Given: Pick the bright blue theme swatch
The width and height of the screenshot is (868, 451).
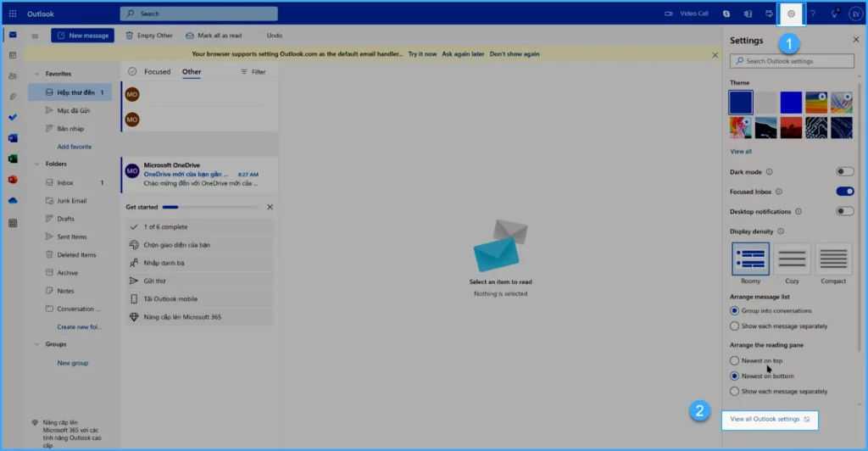Looking at the screenshot, I should coord(791,103).
